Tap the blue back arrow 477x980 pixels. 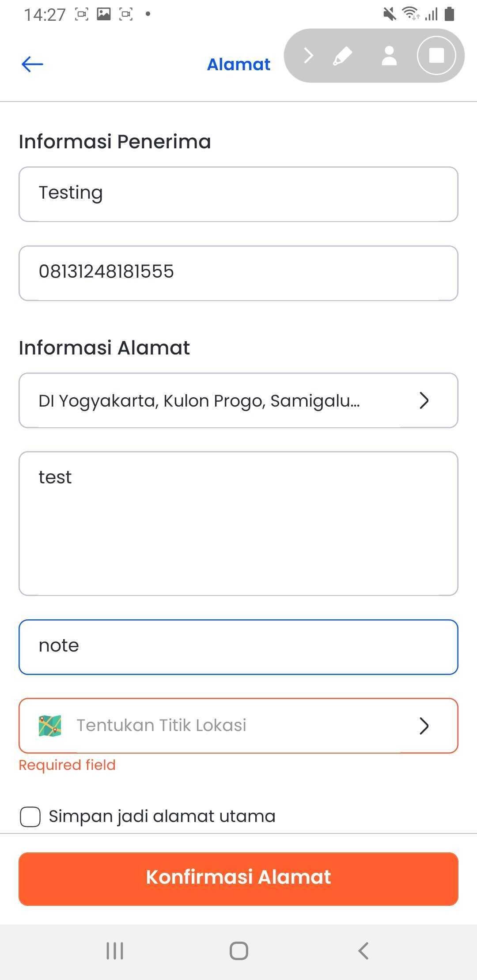[32, 64]
